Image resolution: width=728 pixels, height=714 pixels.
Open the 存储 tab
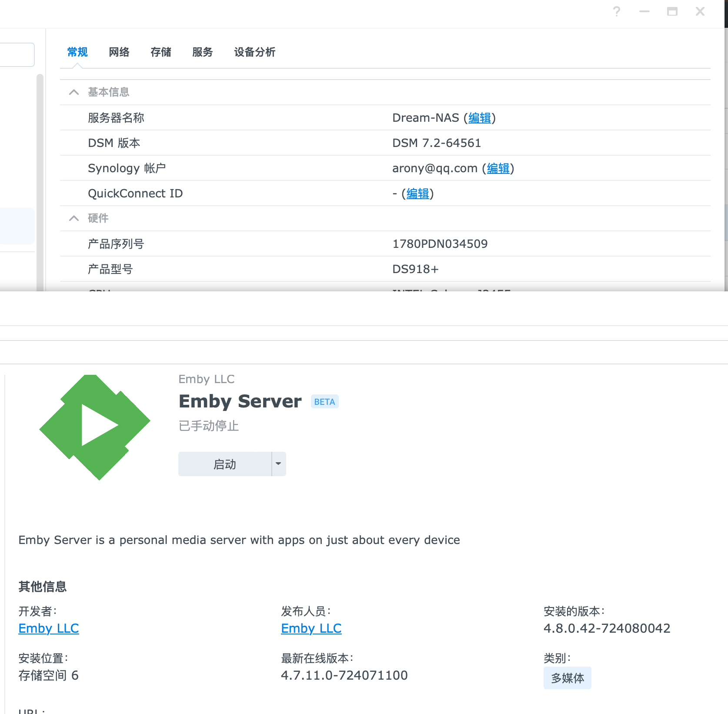point(161,52)
